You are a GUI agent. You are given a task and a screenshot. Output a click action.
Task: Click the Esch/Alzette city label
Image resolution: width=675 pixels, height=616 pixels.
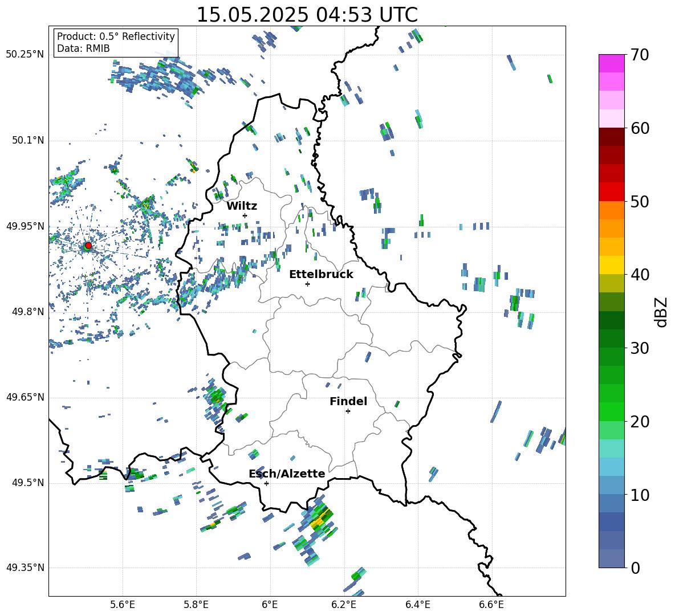click(287, 474)
